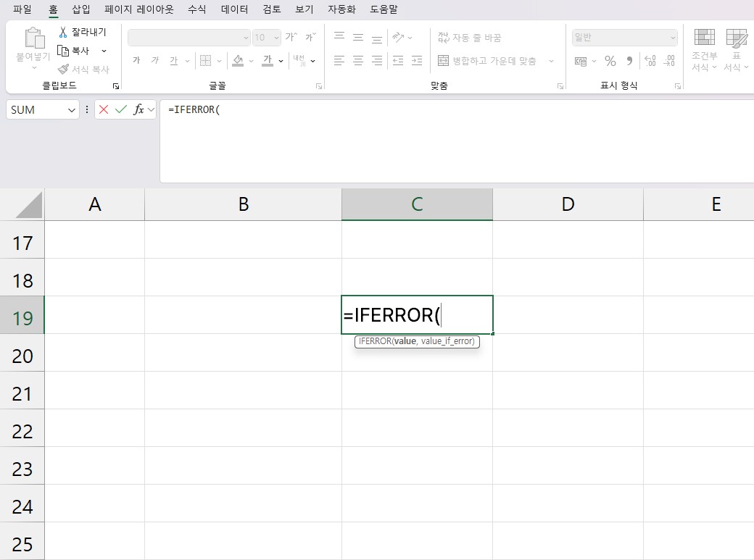Toggle 자동 줄 바꿈 wrap text
The image size is (754, 560).
[x=470, y=38]
